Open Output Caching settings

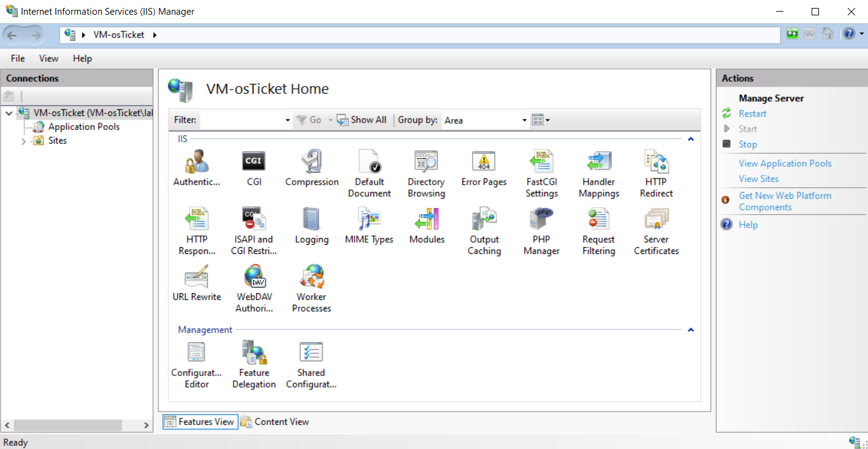click(x=484, y=232)
